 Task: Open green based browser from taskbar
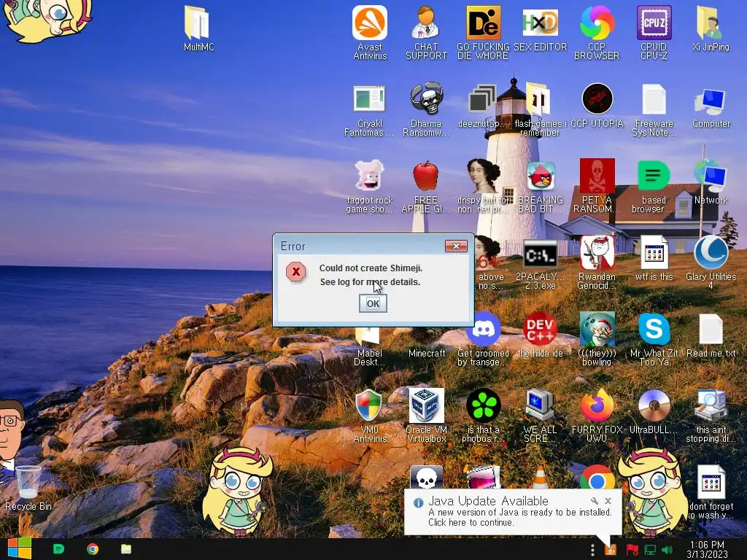[x=58, y=549]
